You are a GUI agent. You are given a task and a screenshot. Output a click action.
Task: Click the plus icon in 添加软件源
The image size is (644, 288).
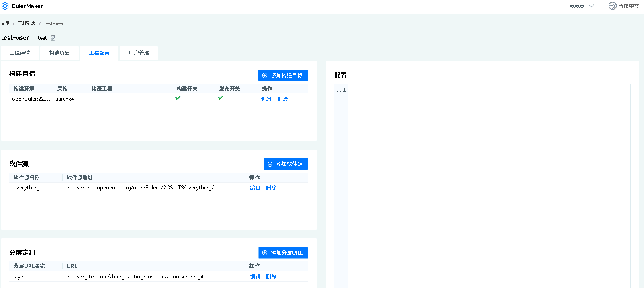click(270, 164)
